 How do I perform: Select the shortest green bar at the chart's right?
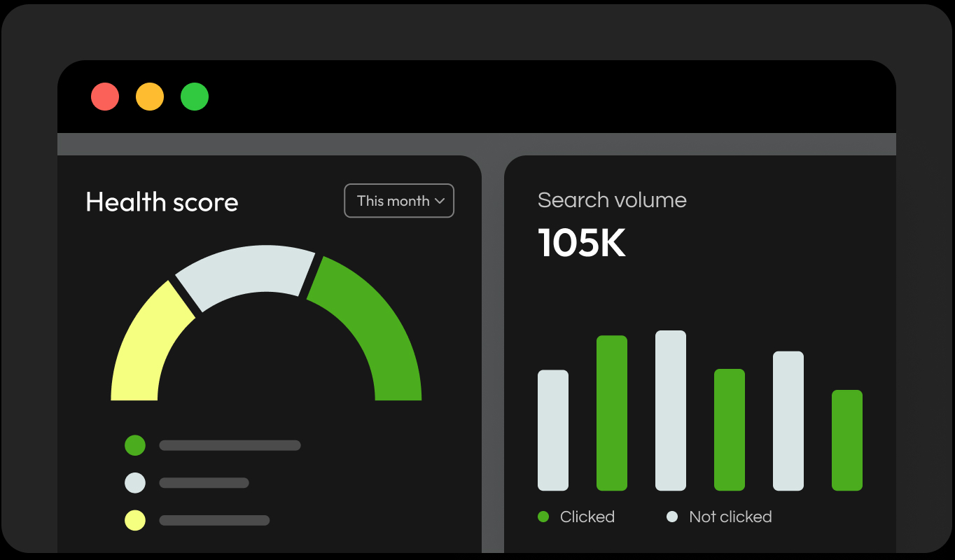847,440
